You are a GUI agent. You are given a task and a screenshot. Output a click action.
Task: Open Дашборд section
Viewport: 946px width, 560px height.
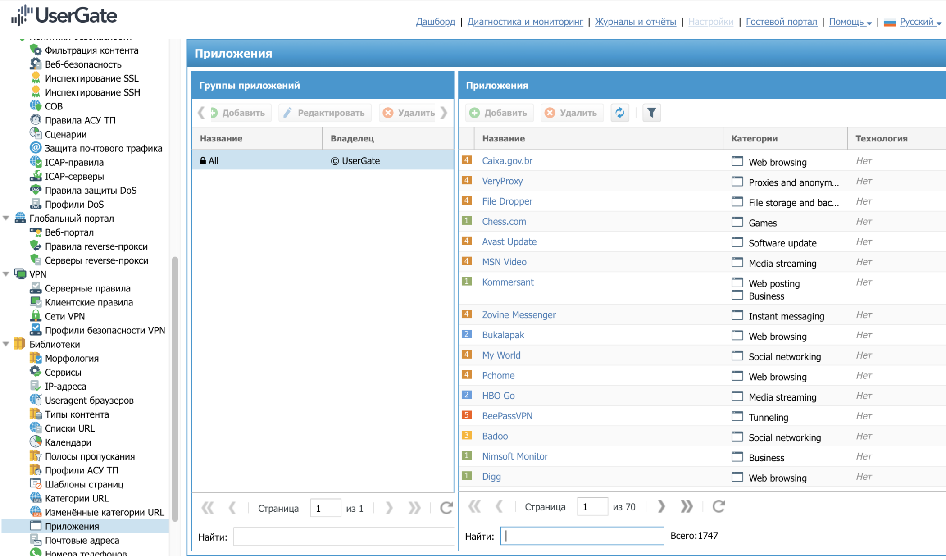click(x=435, y=22)
